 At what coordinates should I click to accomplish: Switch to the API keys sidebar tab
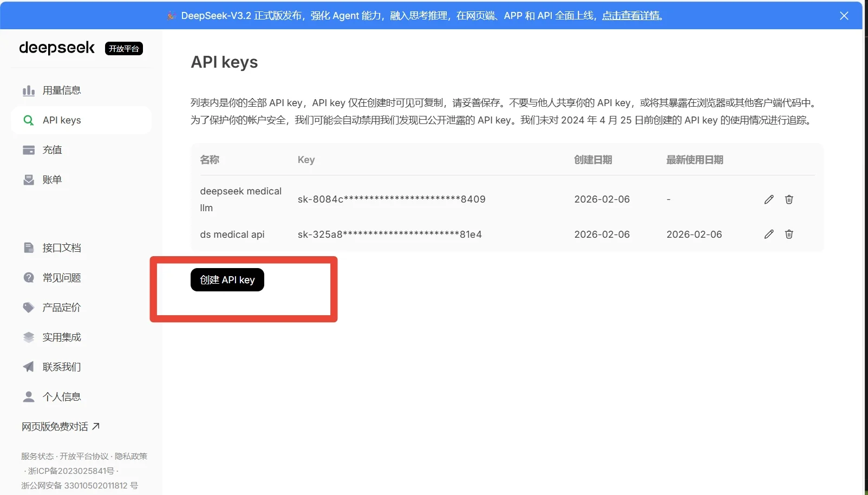(61, 120)
